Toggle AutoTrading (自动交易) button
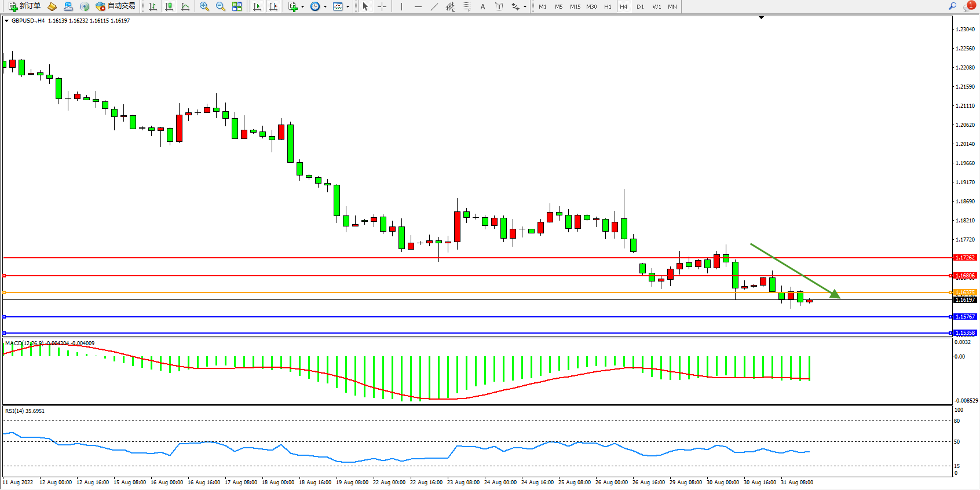980x490 pixels. 116,6
